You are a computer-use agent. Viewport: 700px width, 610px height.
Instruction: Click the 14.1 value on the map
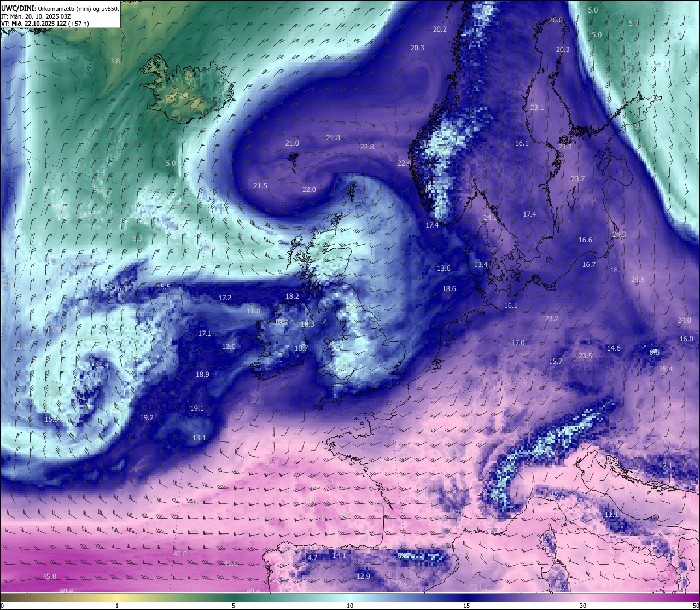339,555
